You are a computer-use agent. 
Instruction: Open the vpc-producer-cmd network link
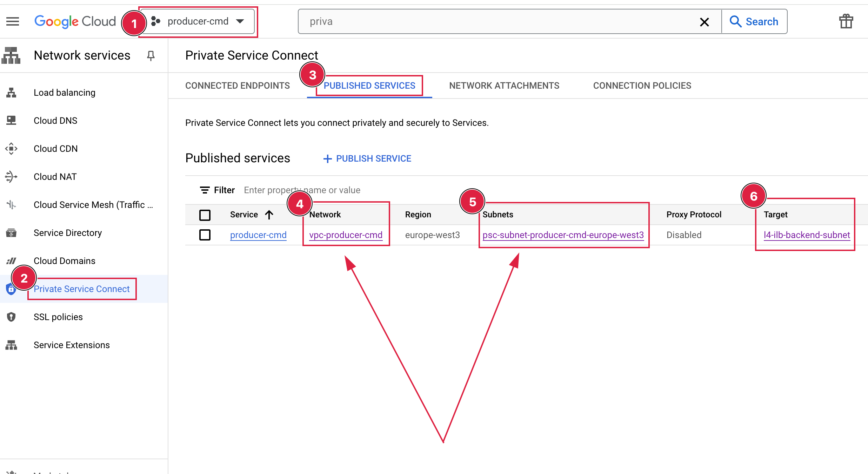(x=346, y=235)
